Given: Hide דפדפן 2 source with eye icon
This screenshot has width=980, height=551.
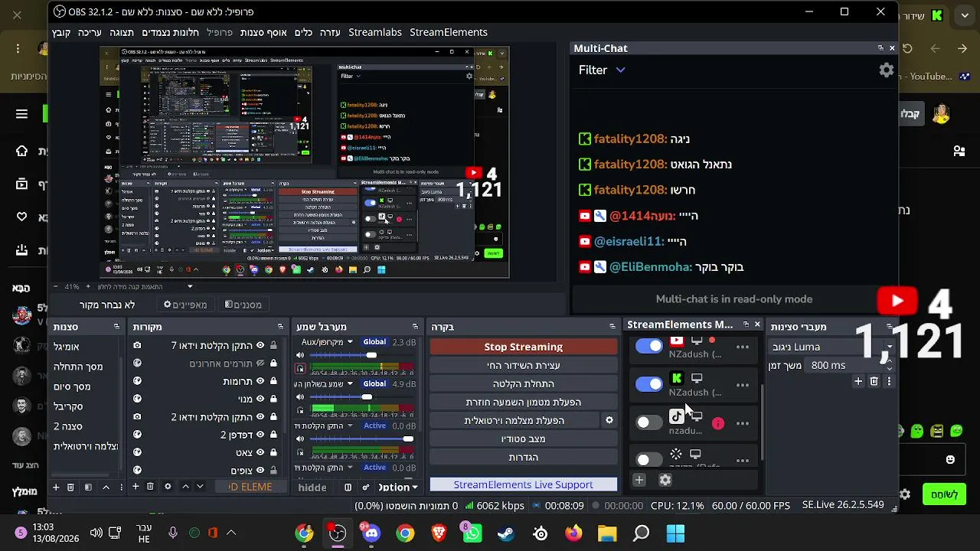Looking at the screenshot, I should coord(260,435).
